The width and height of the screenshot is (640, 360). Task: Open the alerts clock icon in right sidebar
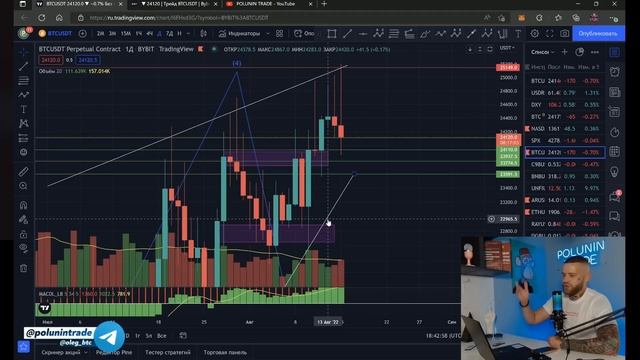pyautogui.click(x=615, y=72)
